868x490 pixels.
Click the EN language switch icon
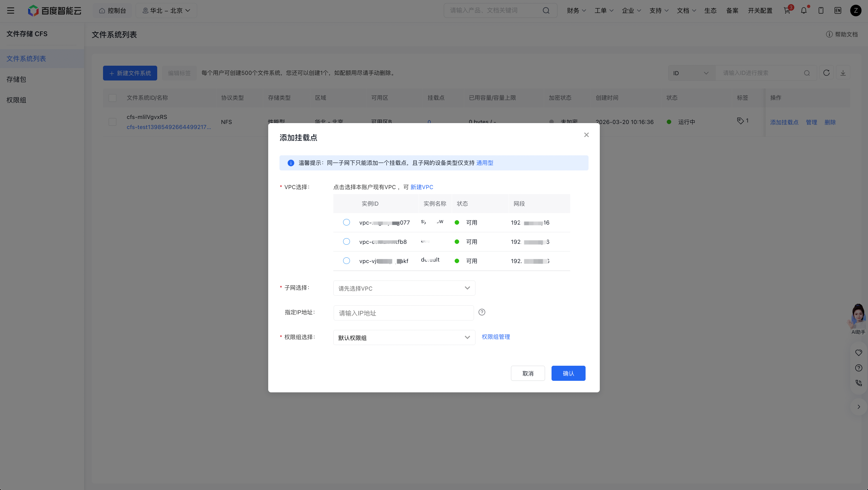point(838,10)
